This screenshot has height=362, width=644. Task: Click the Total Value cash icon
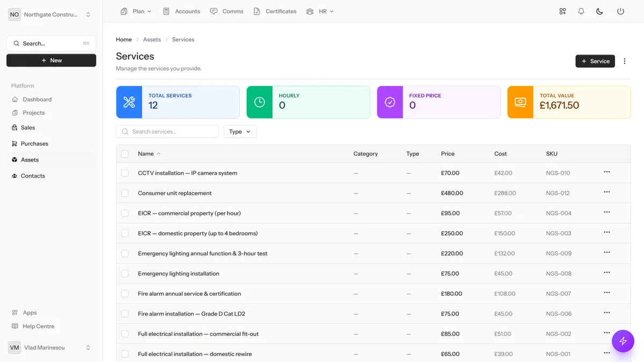point(521,102)
